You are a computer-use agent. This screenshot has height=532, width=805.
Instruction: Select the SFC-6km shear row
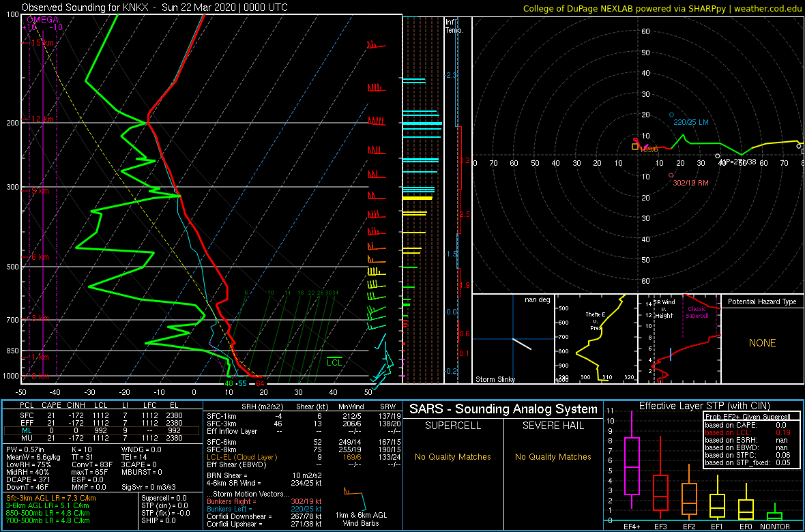click(x=303, y=442)
